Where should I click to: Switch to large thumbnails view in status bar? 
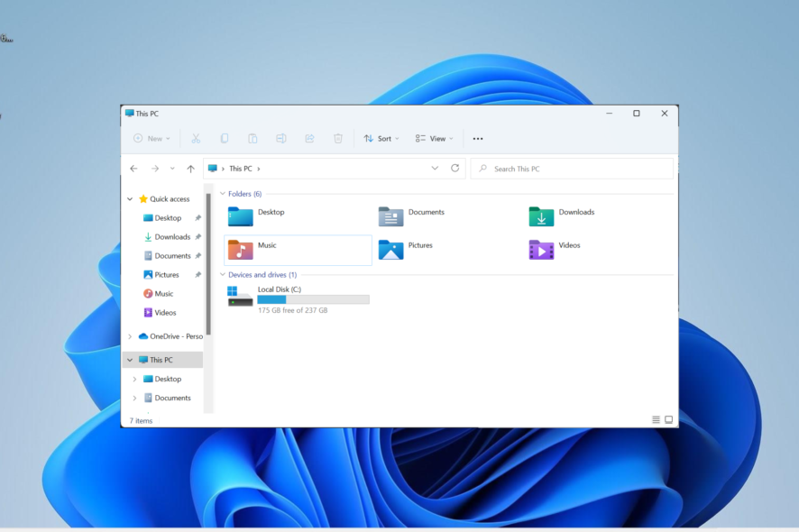668,420
